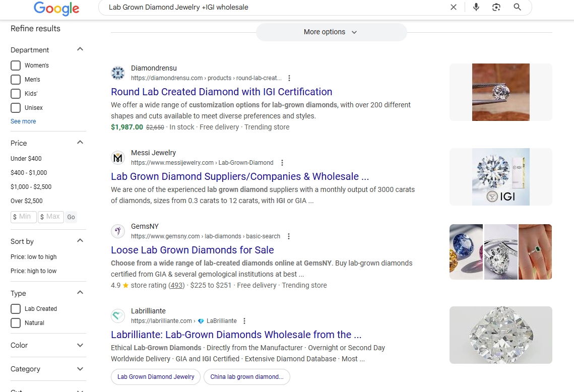Image resolution: width=574 pixels, height=392 pixels.
Task: Open Messi Jewelry IGI diamond thumbnail
Action: pos(500,177)
